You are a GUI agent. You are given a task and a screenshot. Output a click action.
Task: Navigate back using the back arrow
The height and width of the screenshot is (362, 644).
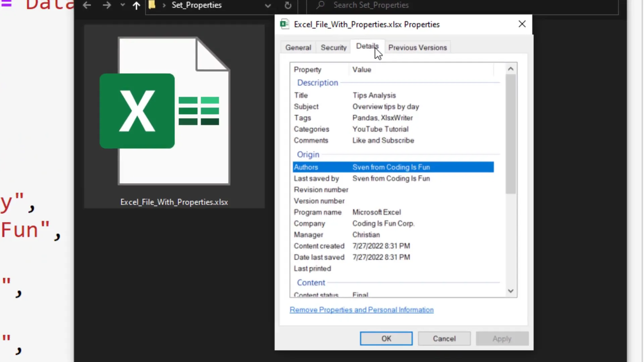click(x=87, y=5)
